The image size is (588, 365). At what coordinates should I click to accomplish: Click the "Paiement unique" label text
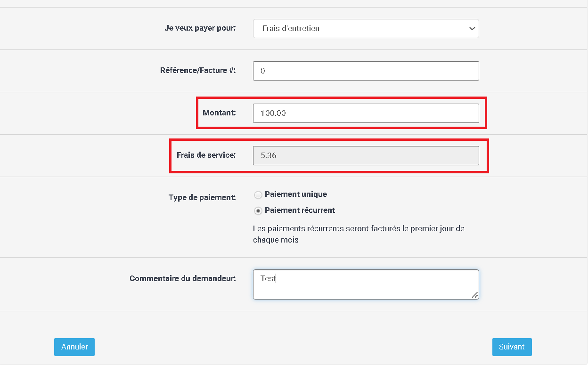tap(296, 194)
